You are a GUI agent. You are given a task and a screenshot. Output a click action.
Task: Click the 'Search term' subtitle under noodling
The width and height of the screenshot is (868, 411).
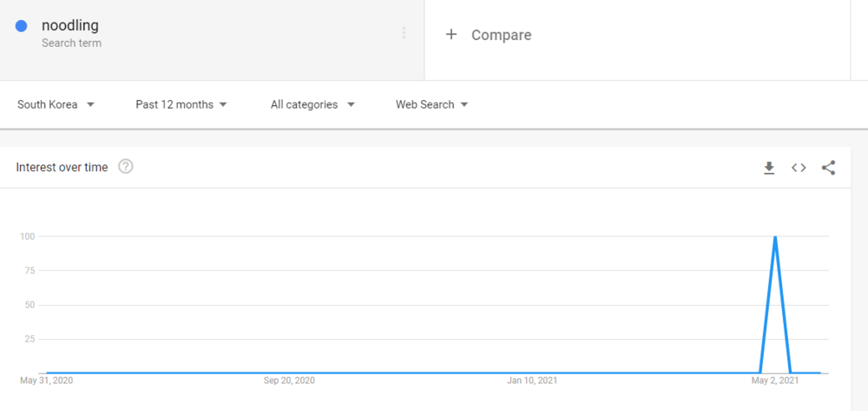71,43
